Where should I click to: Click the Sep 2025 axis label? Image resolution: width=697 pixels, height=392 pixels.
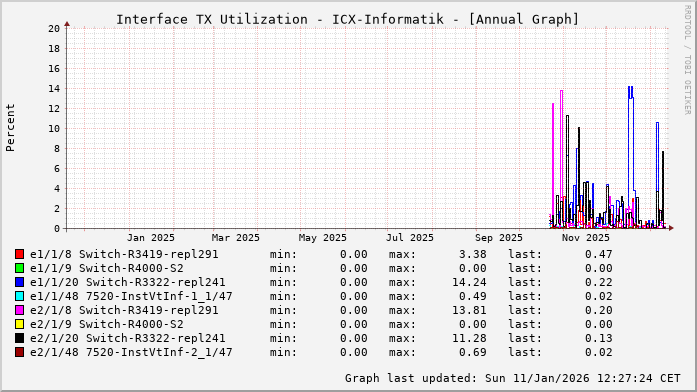pos(499,238)
